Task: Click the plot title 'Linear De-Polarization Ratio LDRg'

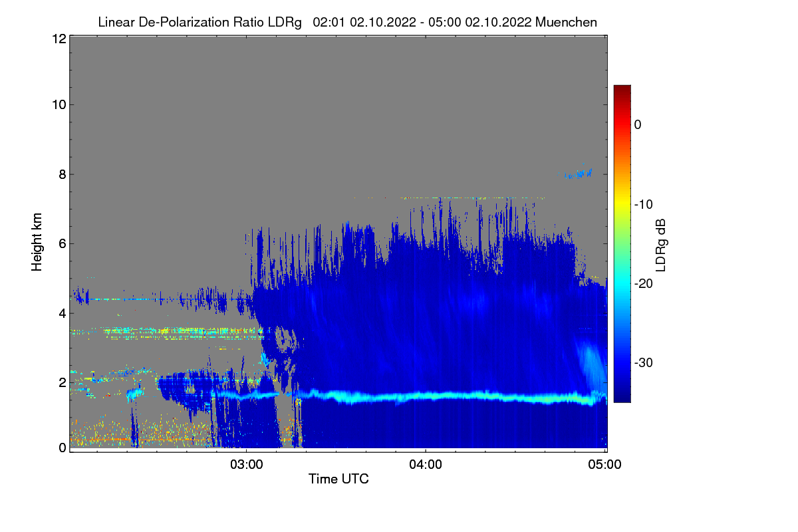Action: coord(199,22)
